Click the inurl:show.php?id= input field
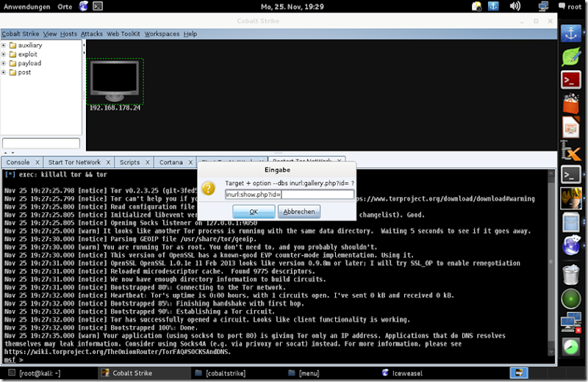The width and height of the screenshot is (588, 382). point(289,194)
